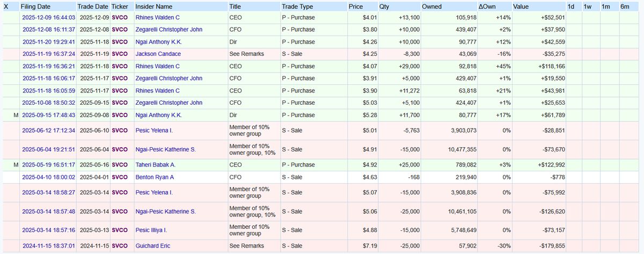
Task: Open Jackson Candace insider profile
Action: [158, 54]
